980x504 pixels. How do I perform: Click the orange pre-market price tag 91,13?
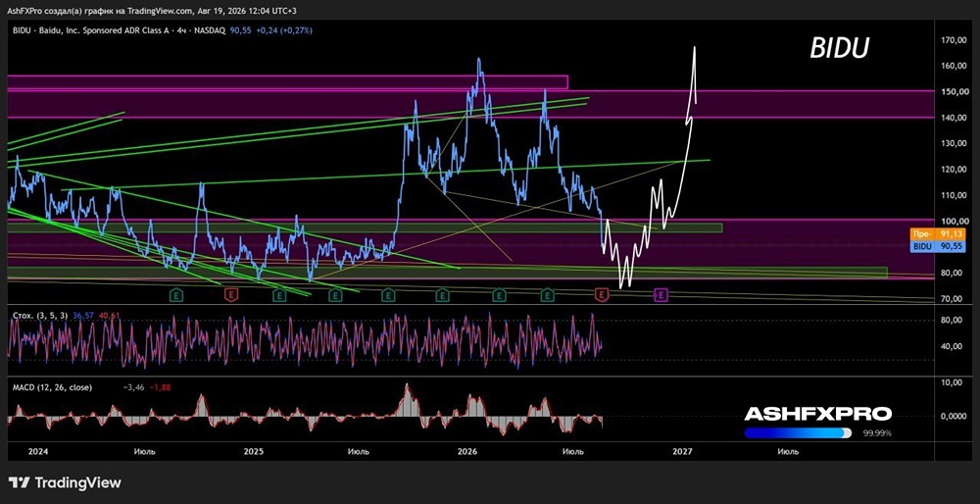point(938,234)
